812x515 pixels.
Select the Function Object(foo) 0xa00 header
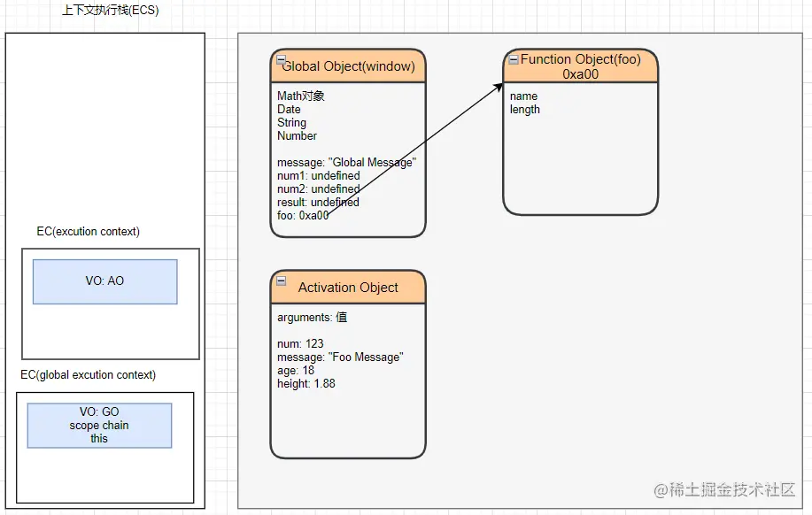pos(581,66)
